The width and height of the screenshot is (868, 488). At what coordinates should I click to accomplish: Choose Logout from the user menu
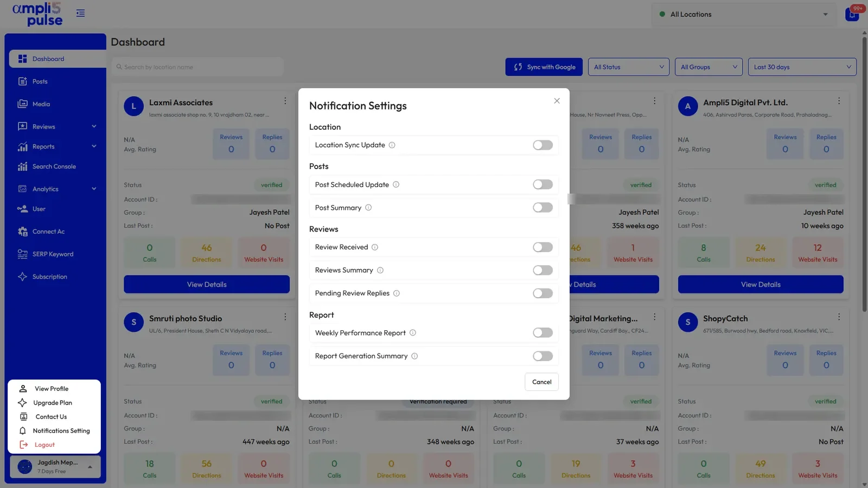click(x=44, y=445)
